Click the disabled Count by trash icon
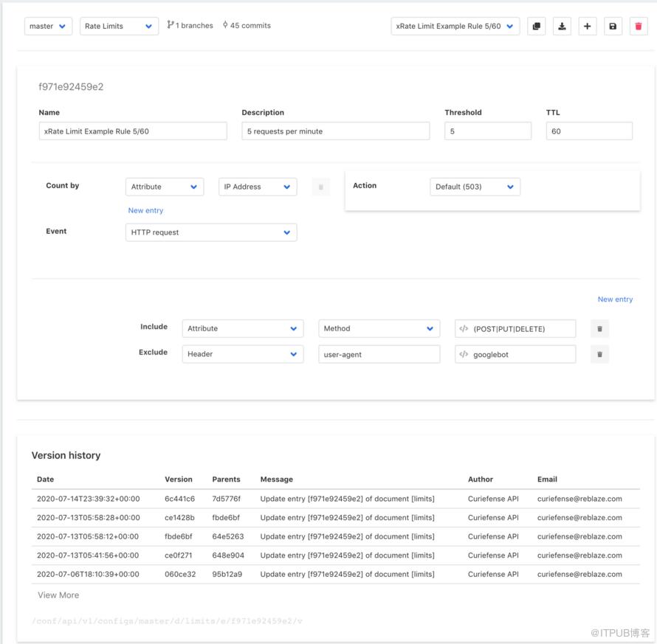 click(x=321, y=187)
